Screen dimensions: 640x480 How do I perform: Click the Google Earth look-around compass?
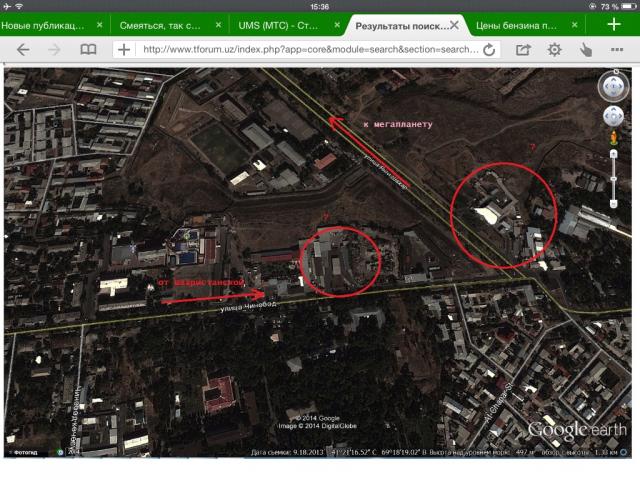(x=613, y=86)
